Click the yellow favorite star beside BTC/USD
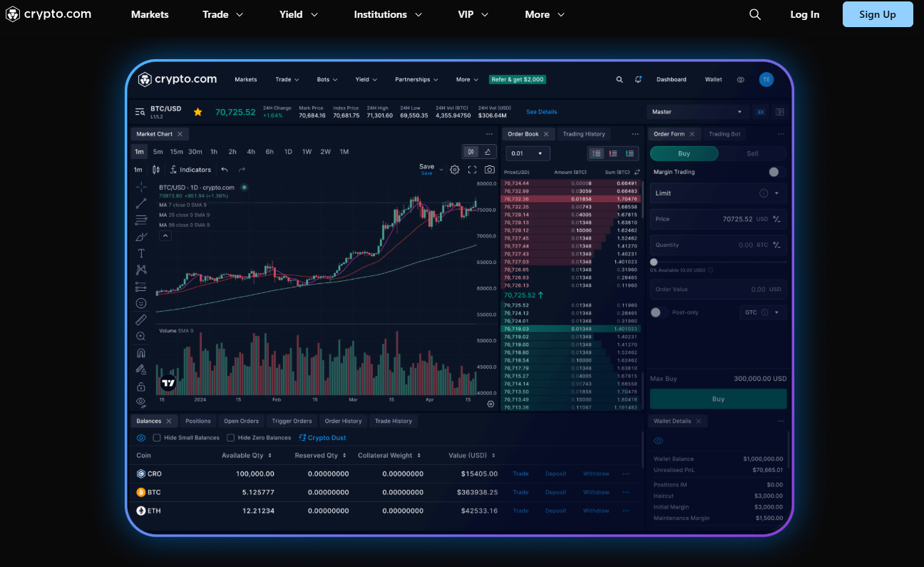 [197, 112]
